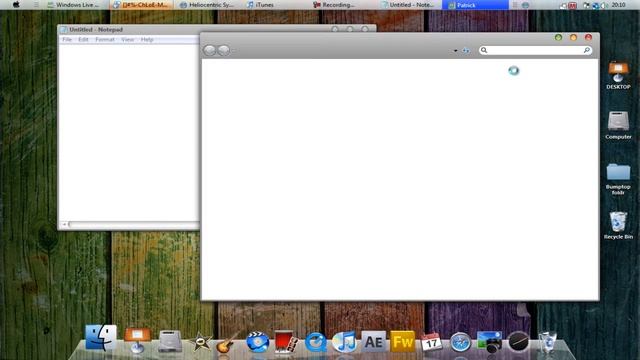This screenshot has height=360, width=640.
Task: Switch to the Untitled - Note... taskbar item
Action: point(408,5)
